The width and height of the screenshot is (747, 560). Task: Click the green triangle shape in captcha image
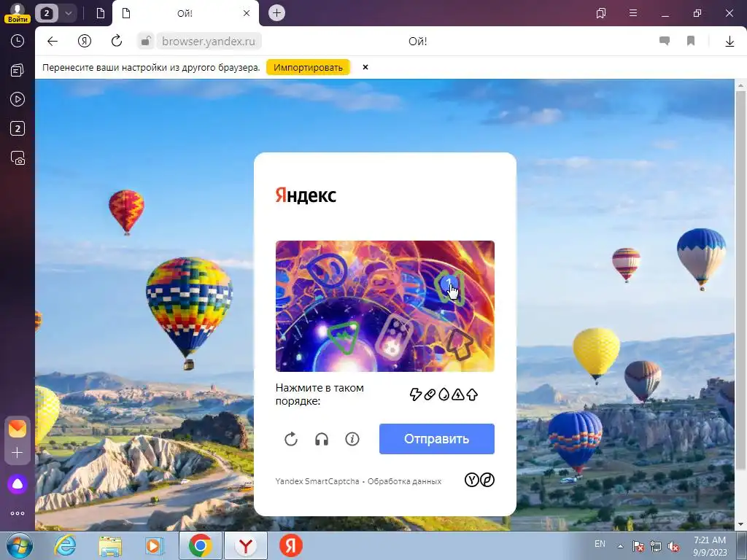(344, 337)
